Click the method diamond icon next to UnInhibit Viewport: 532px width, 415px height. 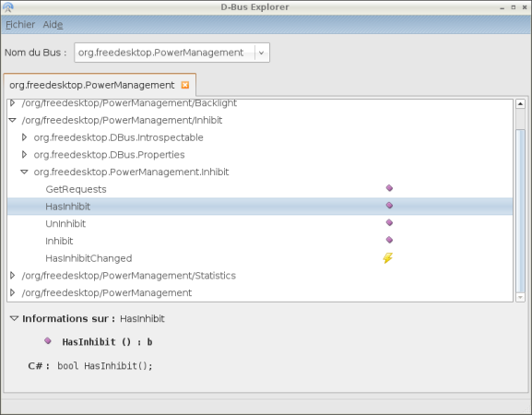tap(389, 222)
